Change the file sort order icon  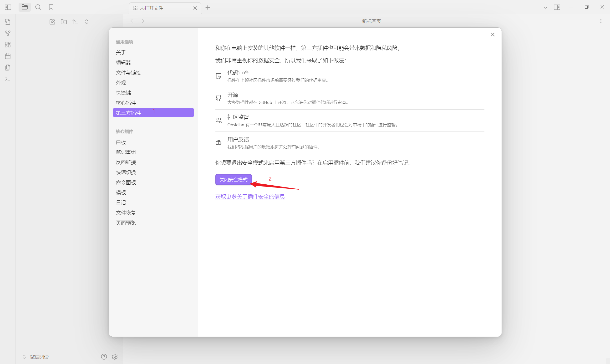75,22
